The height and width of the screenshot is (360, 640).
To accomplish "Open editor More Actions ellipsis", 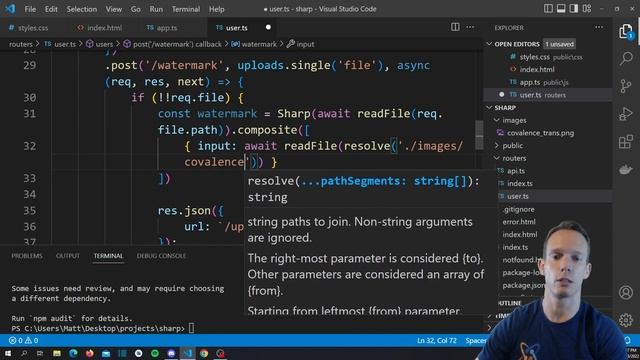I will point(470,27).
